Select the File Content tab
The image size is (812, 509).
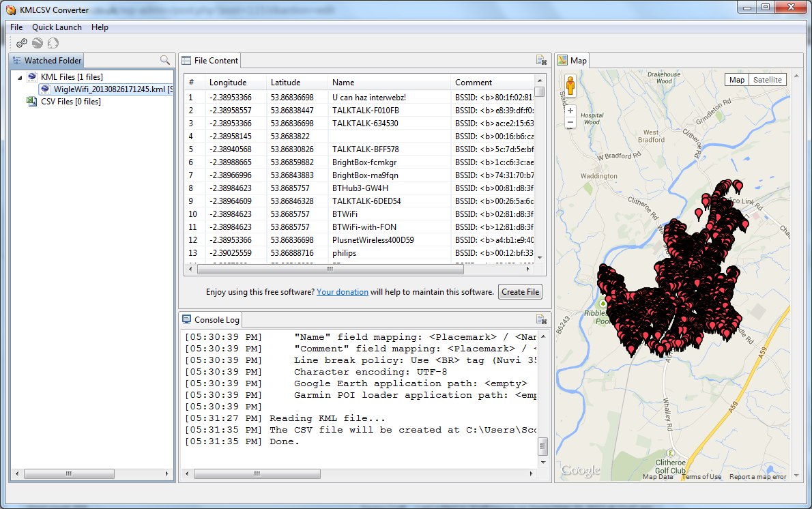210,61
